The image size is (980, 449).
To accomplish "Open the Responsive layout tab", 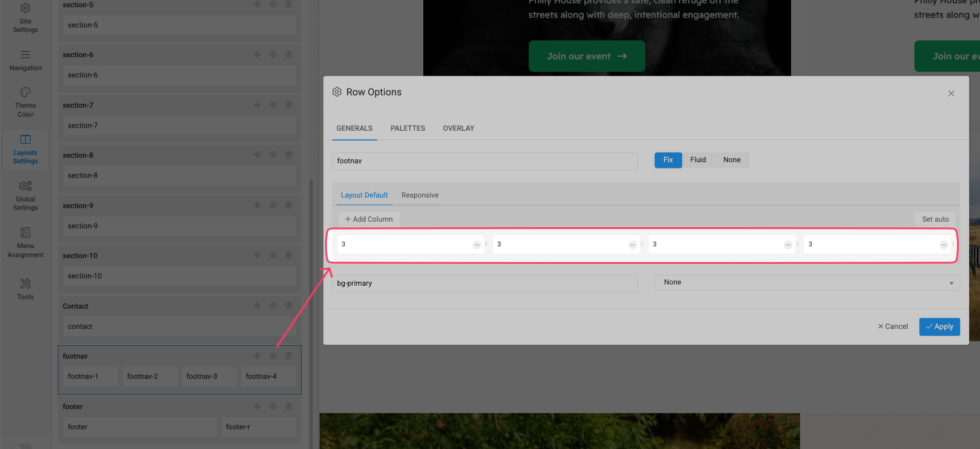I will 420,195.
